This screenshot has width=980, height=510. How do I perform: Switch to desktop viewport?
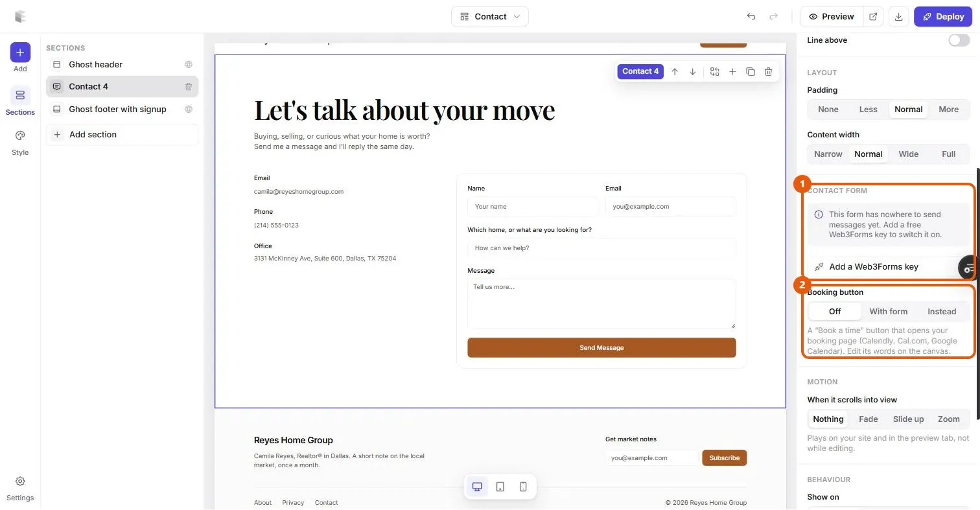478,487
